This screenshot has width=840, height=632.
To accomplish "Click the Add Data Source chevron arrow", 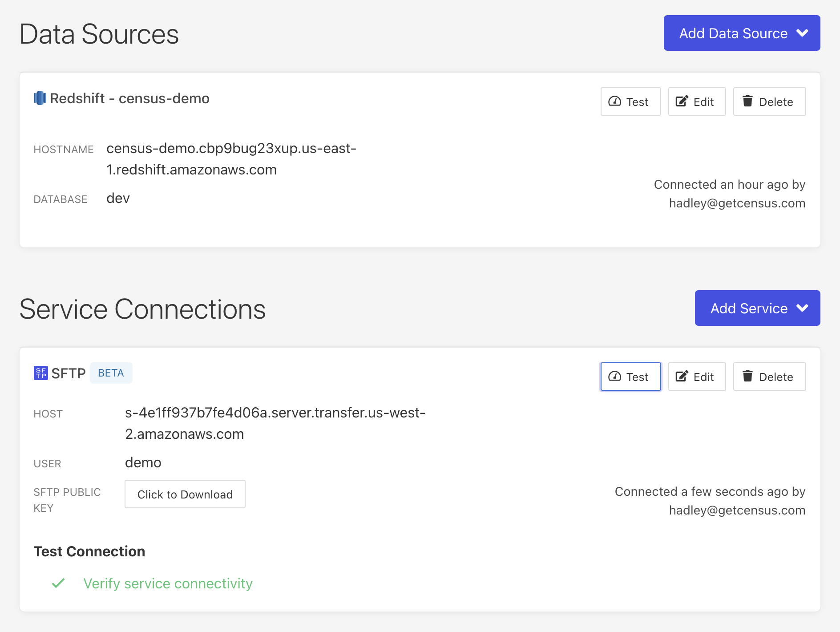I will point(802,33).
